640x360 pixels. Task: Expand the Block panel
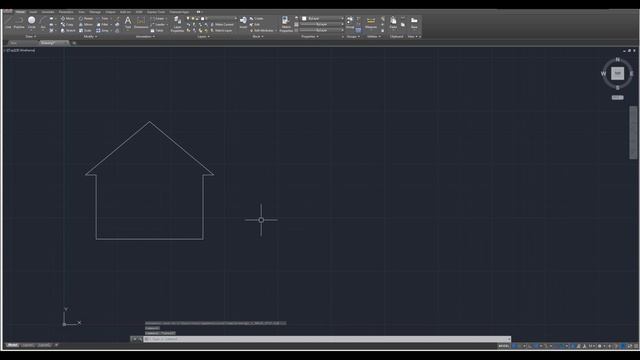click(x=258, y=37)
